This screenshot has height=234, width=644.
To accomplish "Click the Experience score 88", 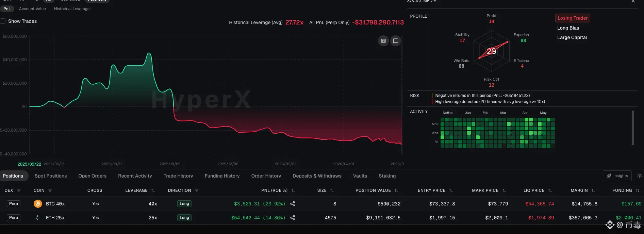I will point(523,40).
